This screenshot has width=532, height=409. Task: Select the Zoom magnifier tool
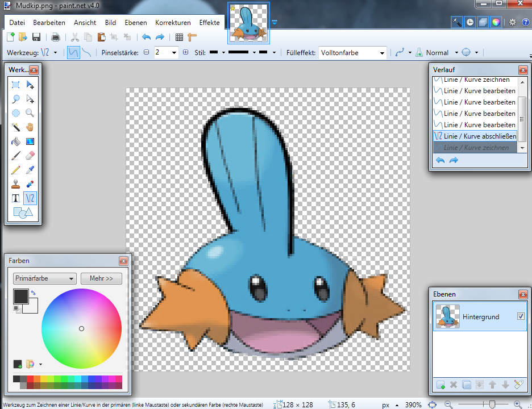(x=30, y=113)
